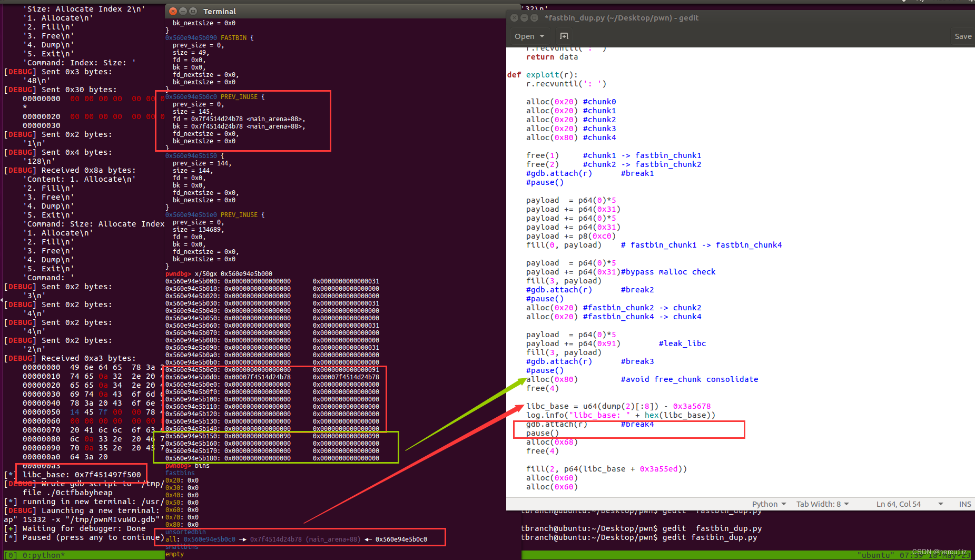Open the Tab Width: 8 dropdown
Viewport: 975px width, 560px height.
822,504
